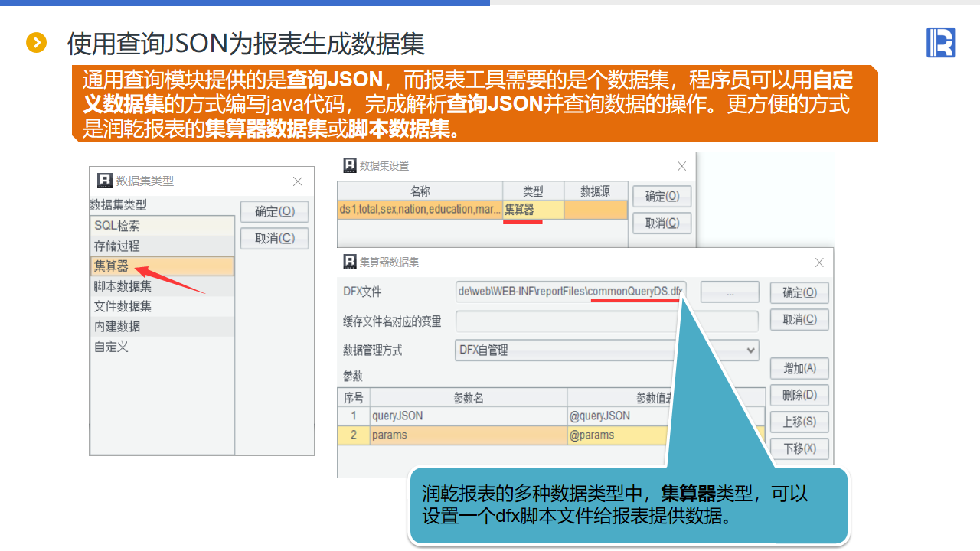Select 文件数据集 in the list
This screenshot has height=551, width=980.
tap(162, 306)
